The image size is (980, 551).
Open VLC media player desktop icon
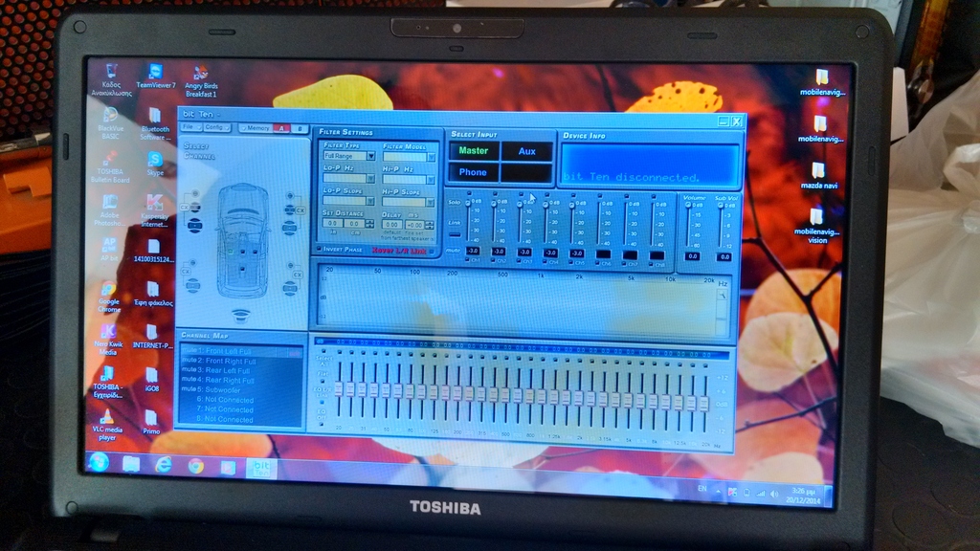click(x=107, y=426)
